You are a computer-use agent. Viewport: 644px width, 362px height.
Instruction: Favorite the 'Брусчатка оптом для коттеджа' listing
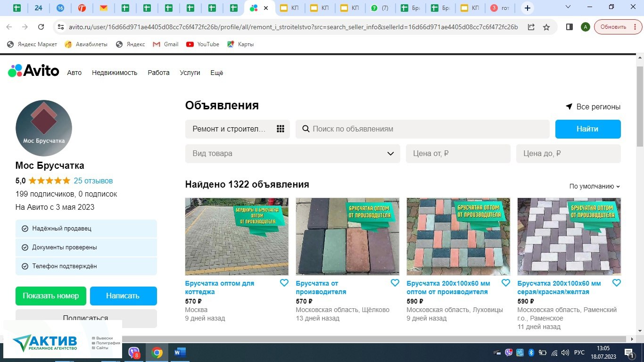284,283
